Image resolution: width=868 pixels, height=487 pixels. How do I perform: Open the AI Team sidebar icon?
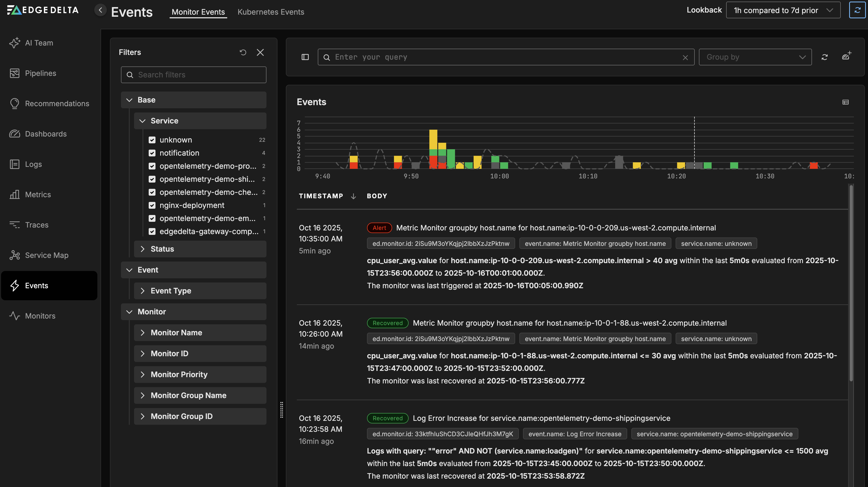(14, 43)
